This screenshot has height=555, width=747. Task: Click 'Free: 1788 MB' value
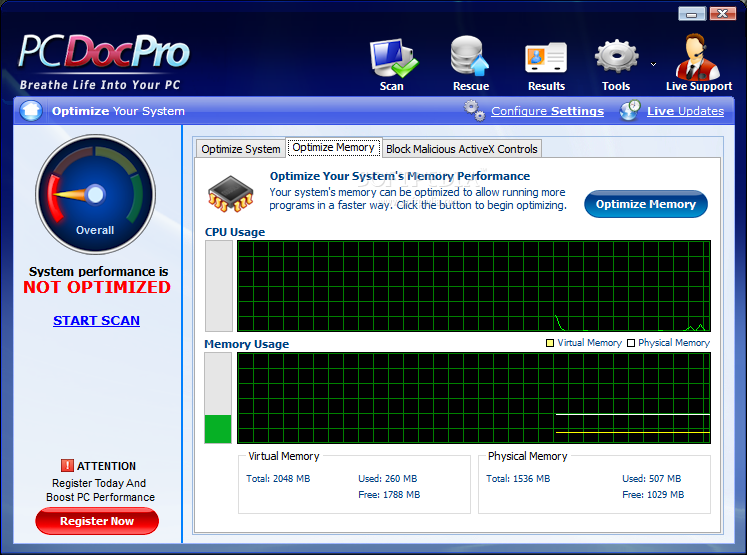(x=389, y=494)
